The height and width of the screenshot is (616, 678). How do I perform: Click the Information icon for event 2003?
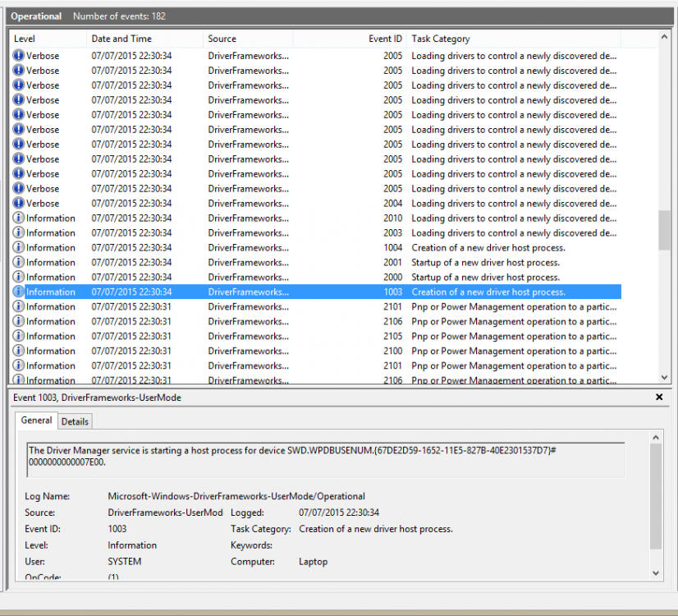point(19,233)
